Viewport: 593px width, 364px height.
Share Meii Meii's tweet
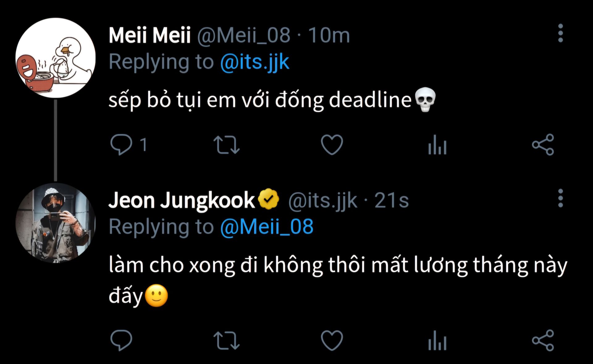(x=543, y=144)
